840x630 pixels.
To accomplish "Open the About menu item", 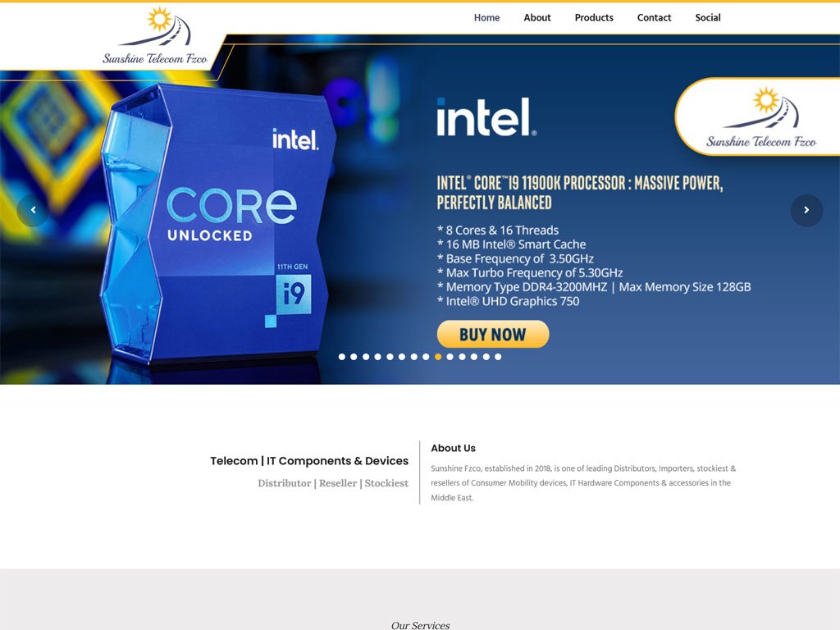I will (x=536, y=18).
